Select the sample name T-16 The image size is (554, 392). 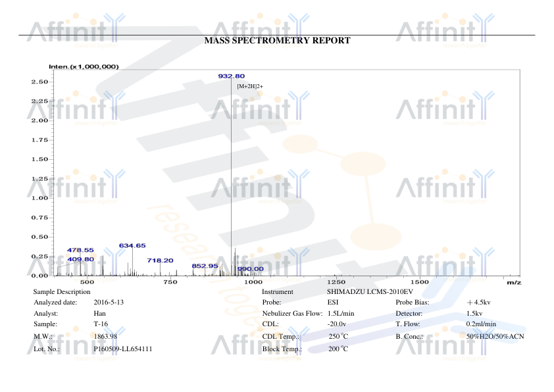click(101, 324)
